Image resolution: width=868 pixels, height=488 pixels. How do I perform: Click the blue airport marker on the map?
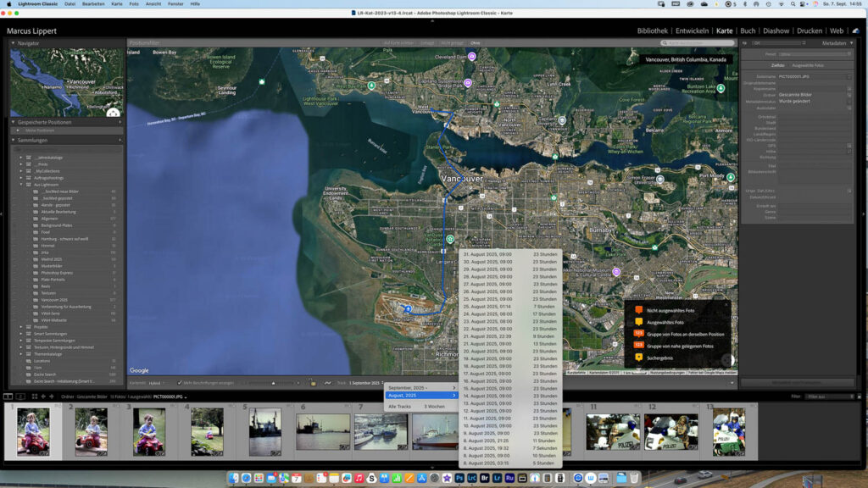pos(408,308)
